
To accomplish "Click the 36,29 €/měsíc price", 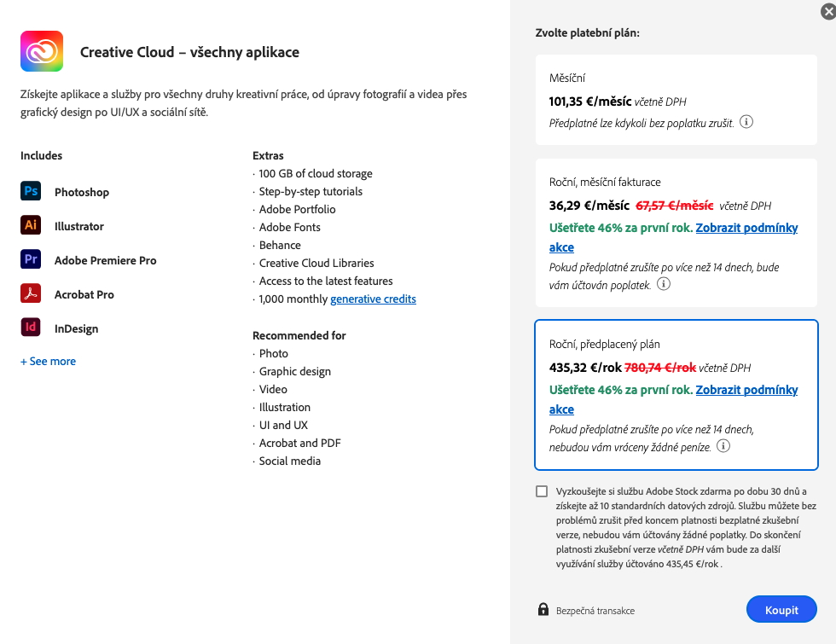I will [589, 206].
